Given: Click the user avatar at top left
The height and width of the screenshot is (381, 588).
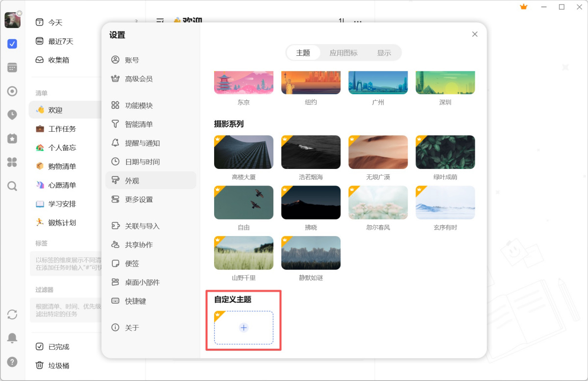Looking at the screenshot, I should click(12, 20).
